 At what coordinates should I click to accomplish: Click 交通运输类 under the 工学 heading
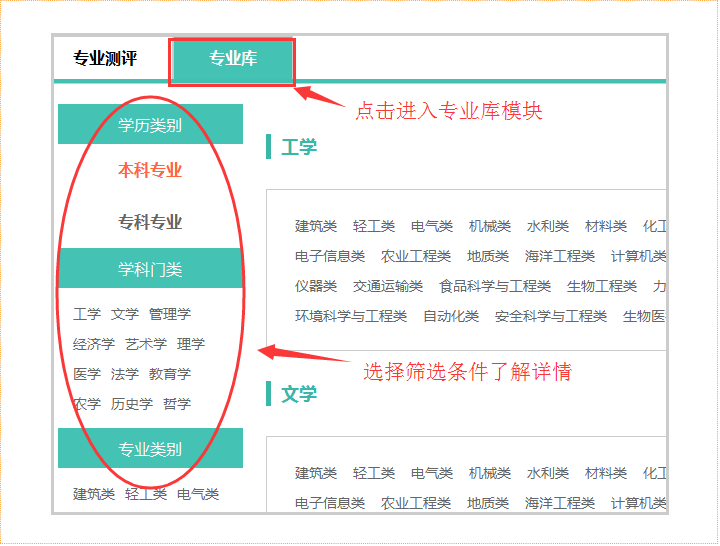[388, 286]
